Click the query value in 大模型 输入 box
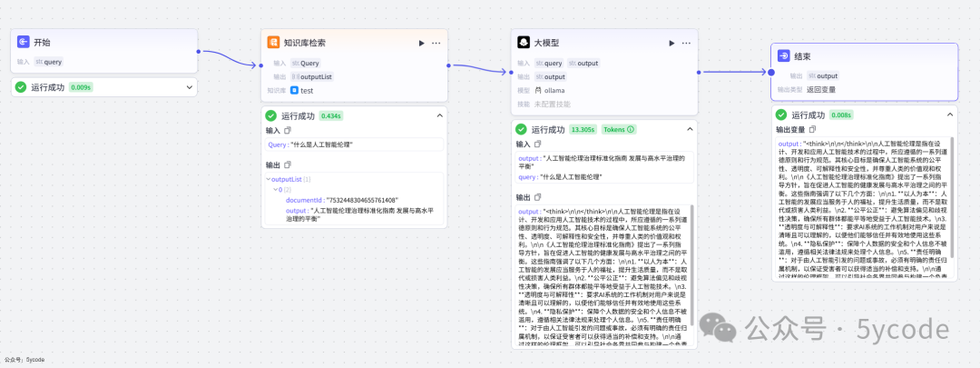Screen dimensions: 980x368 [x=572, y=177]
